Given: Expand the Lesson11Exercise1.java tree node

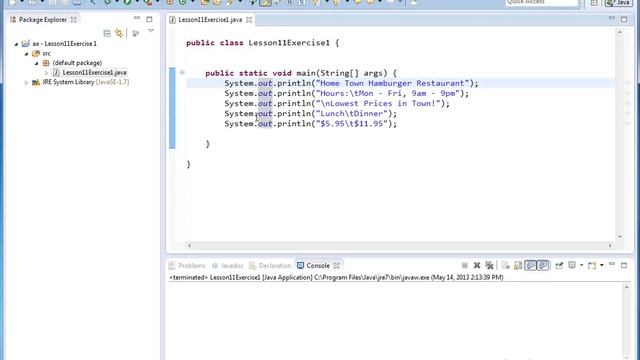Looking at the screenshot, I should tap(46, 73).
